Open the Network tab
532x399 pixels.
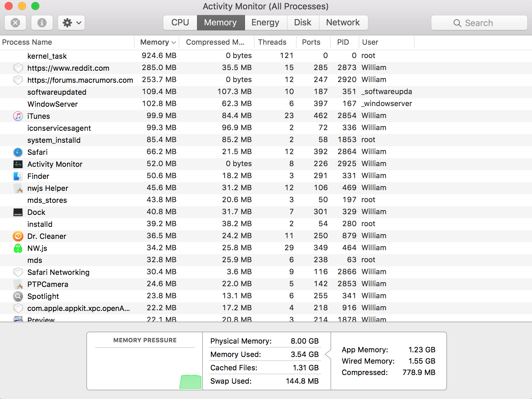[x=343, y=22]
